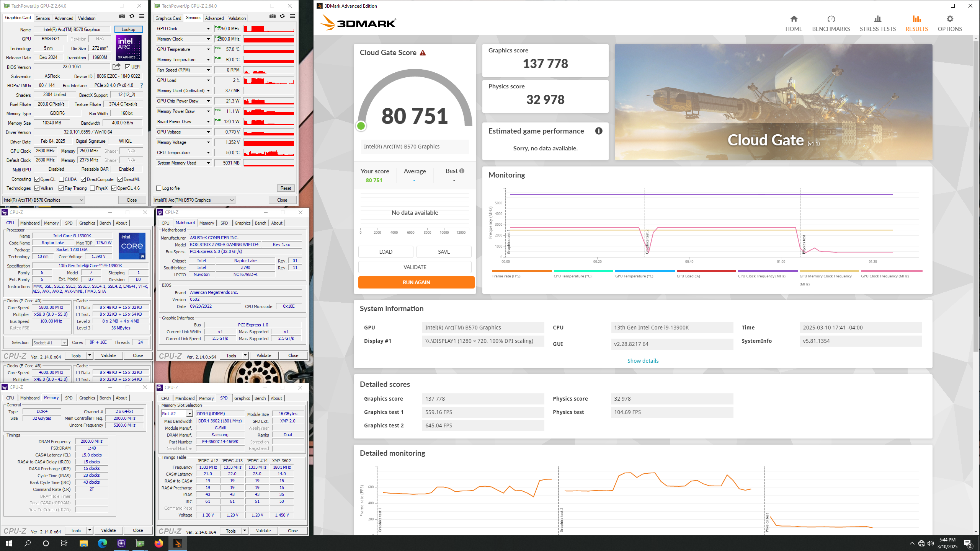This screenshot has height=551, width=980.
Task: Open Task View on the taskbar
Action: [x=64, y=543]
